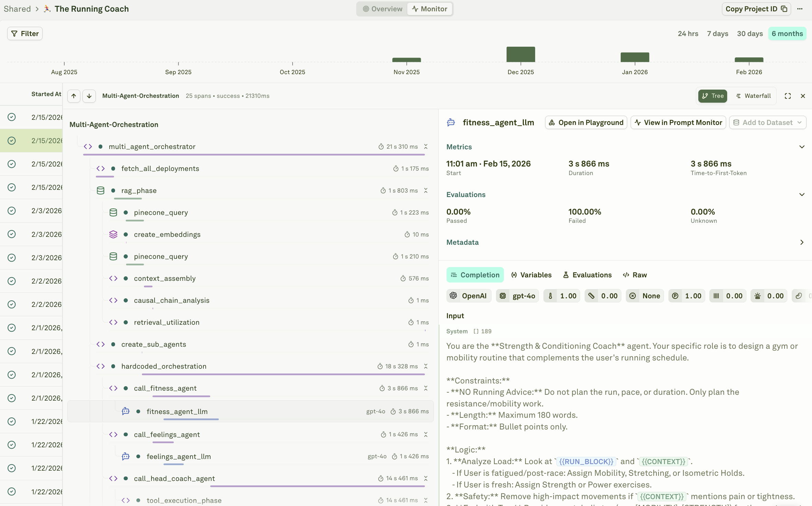
Task: Select the Tree view toggle
Action: [712, 96]
